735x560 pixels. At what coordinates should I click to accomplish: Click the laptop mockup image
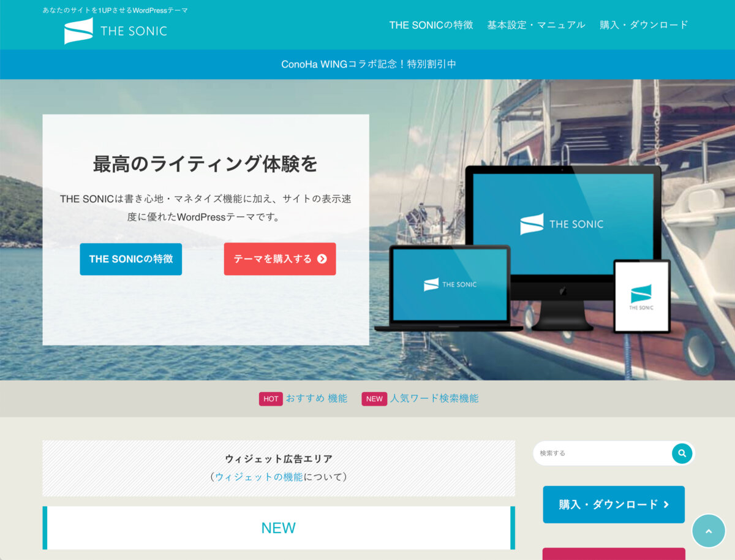[x=448, y=288]
